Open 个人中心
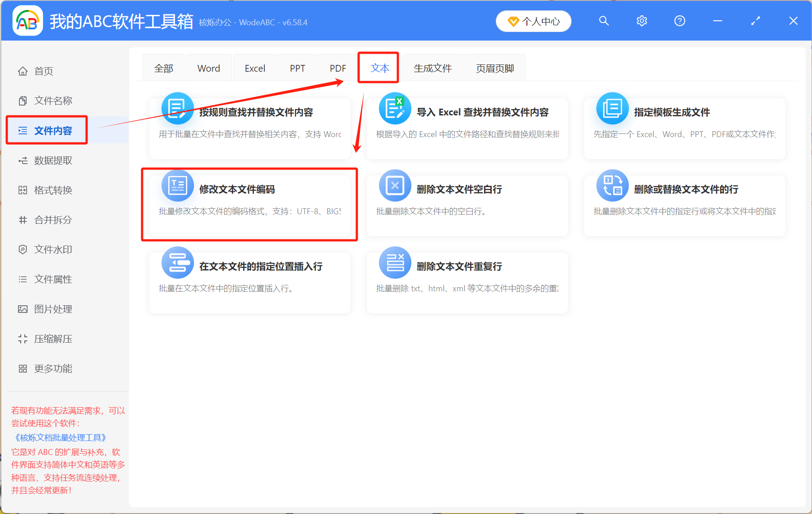The width and height of the screenshot is (812, 514). 533,21
